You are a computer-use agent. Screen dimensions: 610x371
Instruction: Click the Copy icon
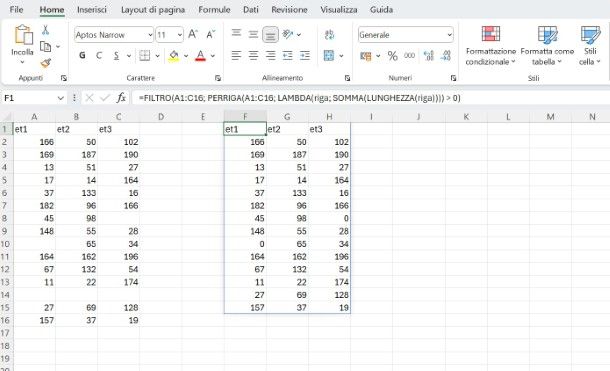46,47
